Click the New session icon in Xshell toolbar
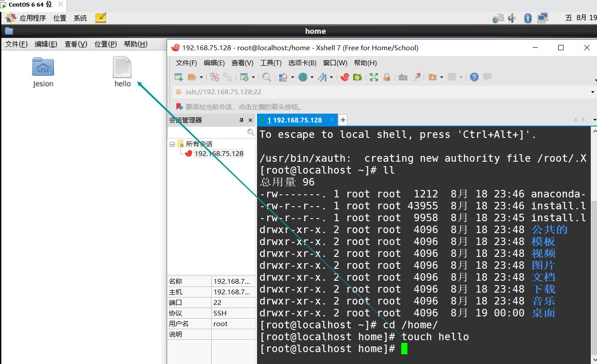 [179, 77]
